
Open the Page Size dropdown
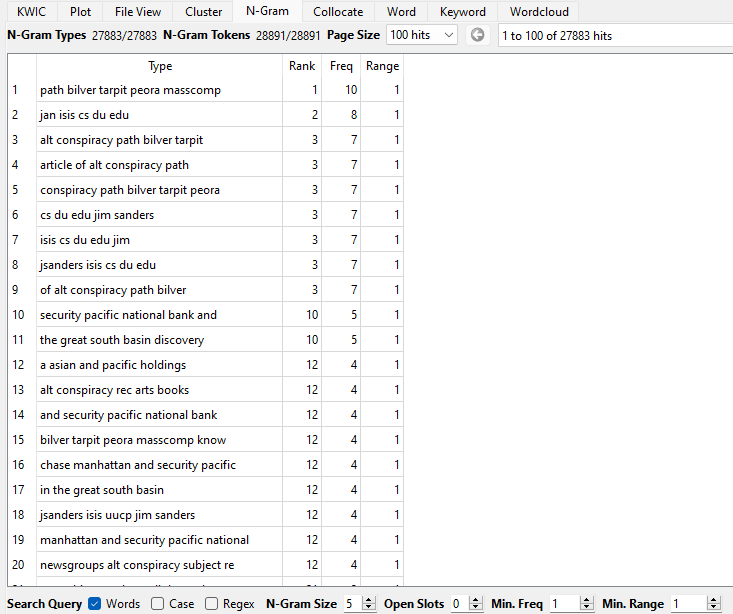[422, 35]
